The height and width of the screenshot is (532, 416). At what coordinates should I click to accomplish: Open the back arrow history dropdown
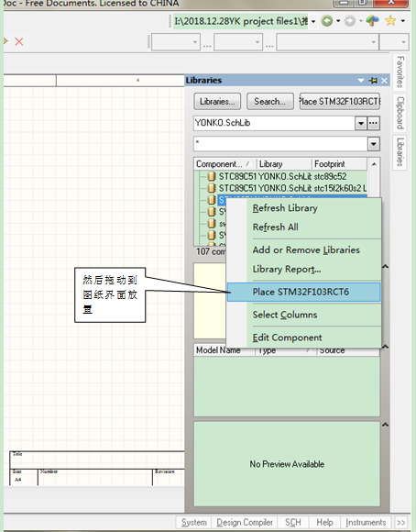[338, 21]
